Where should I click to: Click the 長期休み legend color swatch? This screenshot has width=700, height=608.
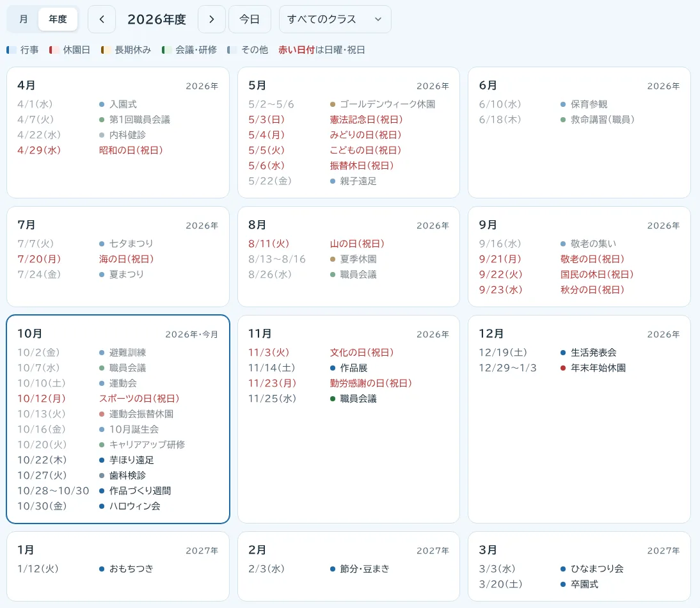[x=106, y=50]
